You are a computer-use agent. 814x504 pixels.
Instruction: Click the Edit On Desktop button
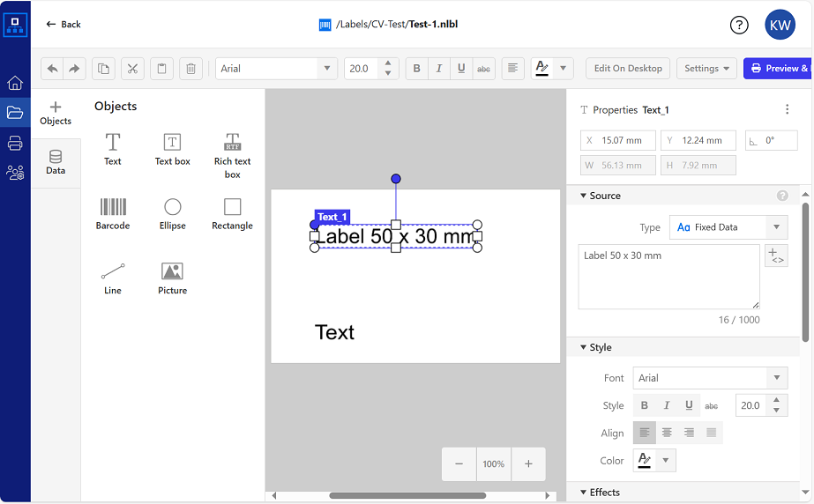coord(628,69)
